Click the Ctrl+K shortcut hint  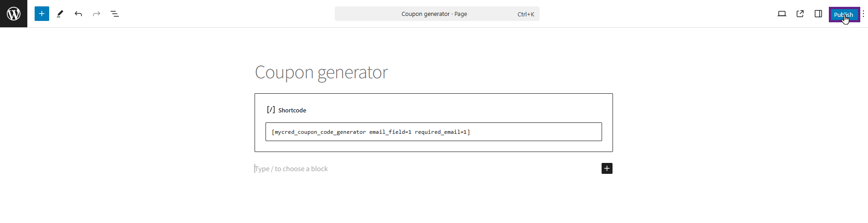(526, 14)
